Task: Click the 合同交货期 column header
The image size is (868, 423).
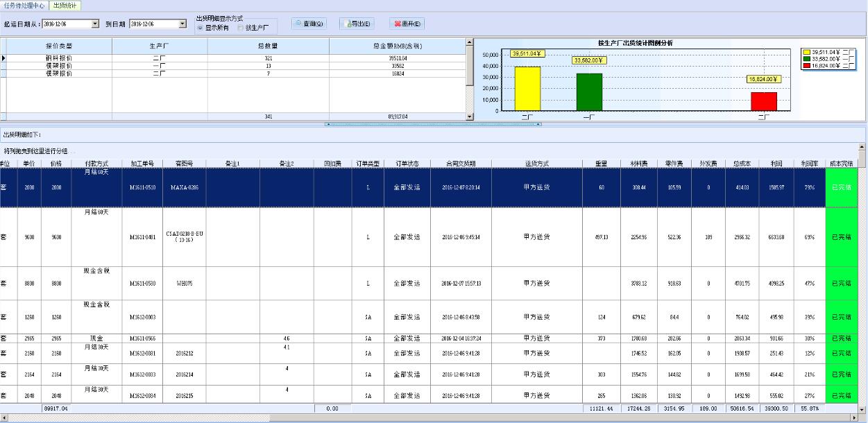Action: pos(461,164)
